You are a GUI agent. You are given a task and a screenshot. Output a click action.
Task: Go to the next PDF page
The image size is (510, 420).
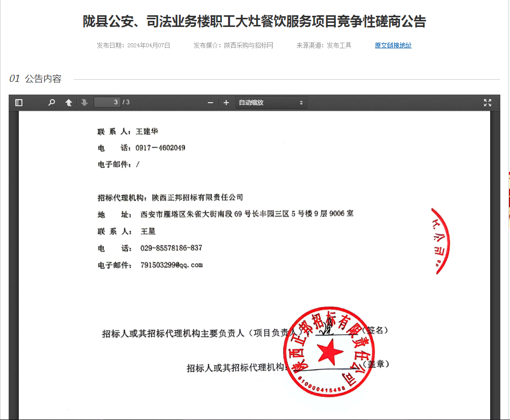(84, 103)
